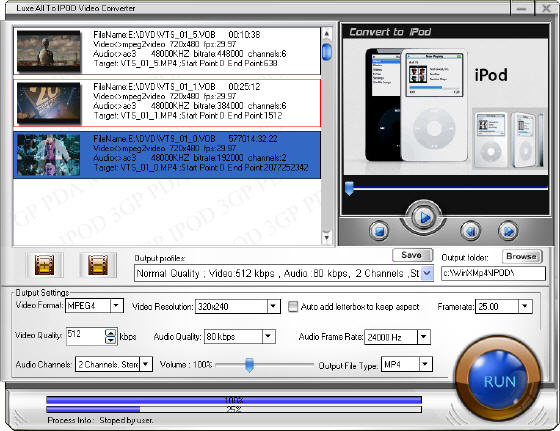Click the Volume slider handle
This screenshot has width=560, height=431.
[249, 365]
